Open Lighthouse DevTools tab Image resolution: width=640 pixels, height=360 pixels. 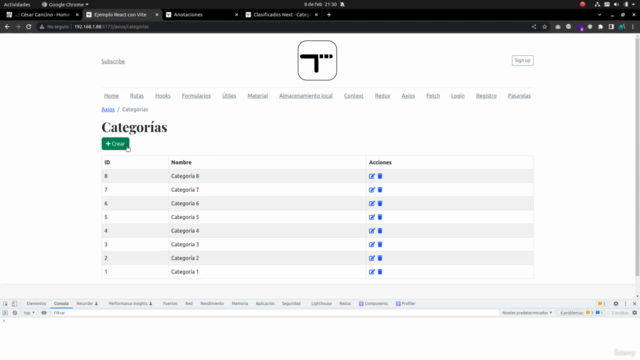click(x=321, y=304)
